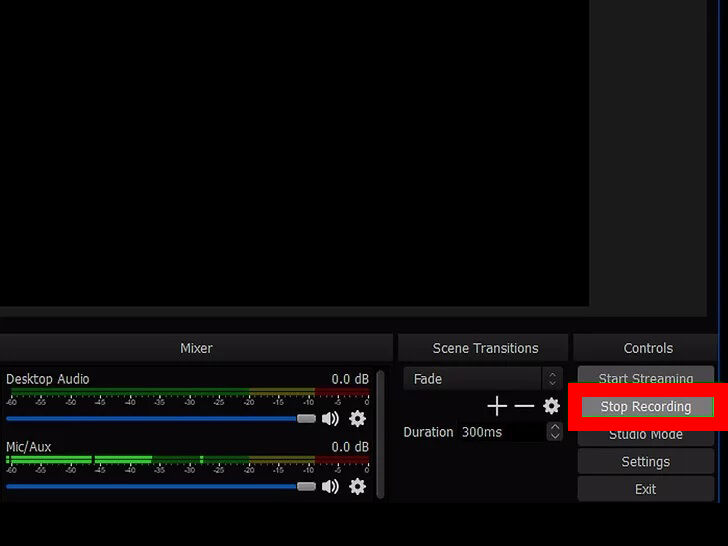728x546 pixels.
Task: Add a scene transition with plus icon
Action: pos(497,406)
